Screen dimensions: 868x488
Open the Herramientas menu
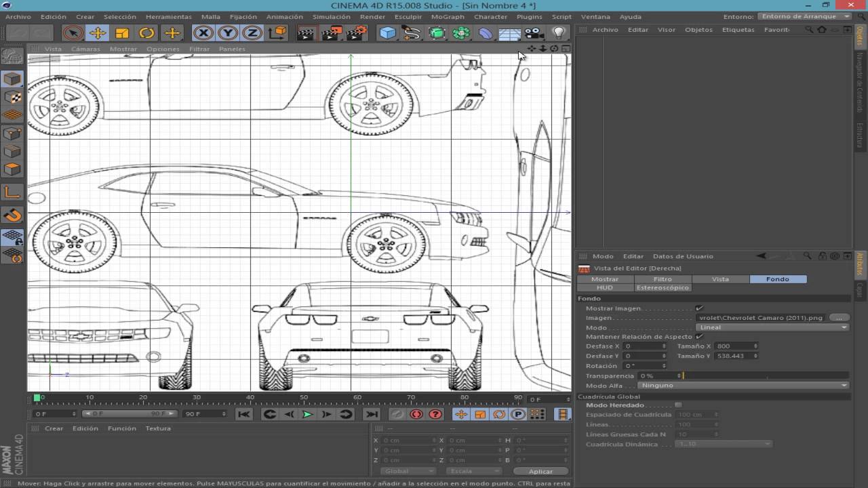click(169, 16)
